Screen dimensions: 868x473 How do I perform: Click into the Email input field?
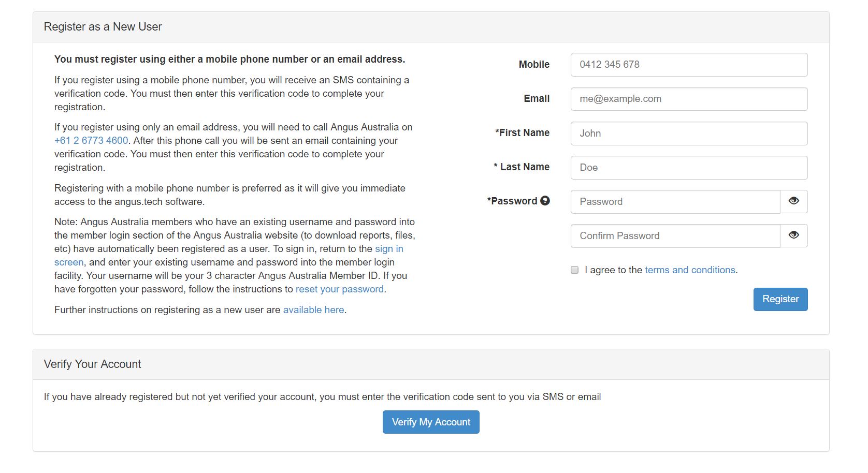point(688,99)
